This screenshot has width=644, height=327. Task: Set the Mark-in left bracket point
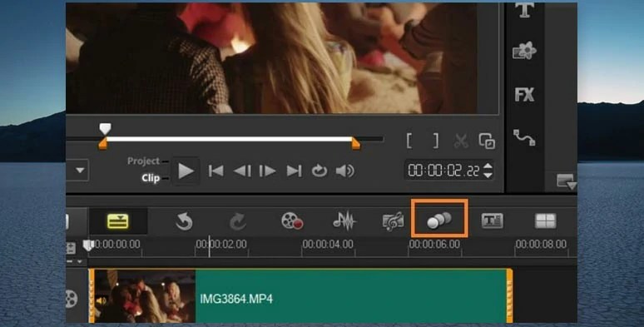409,141
